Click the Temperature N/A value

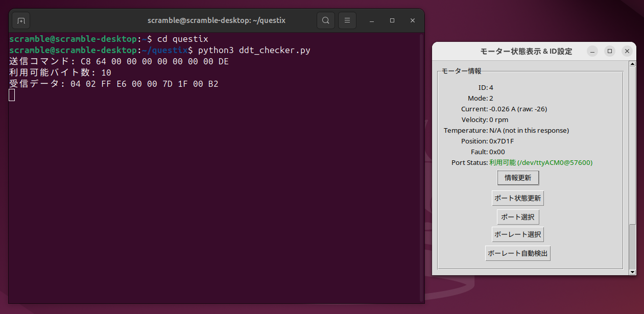pyautogui.click(x=529, y=130)
